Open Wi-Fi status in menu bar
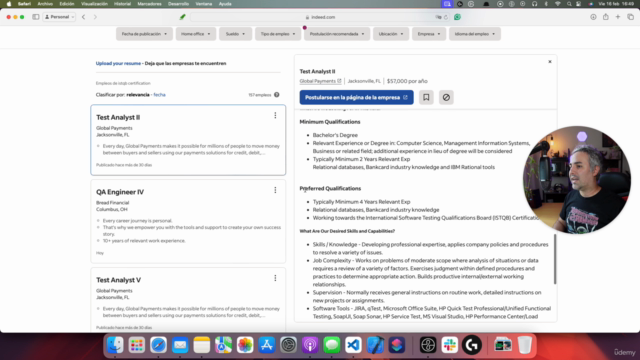 point(558,4)
